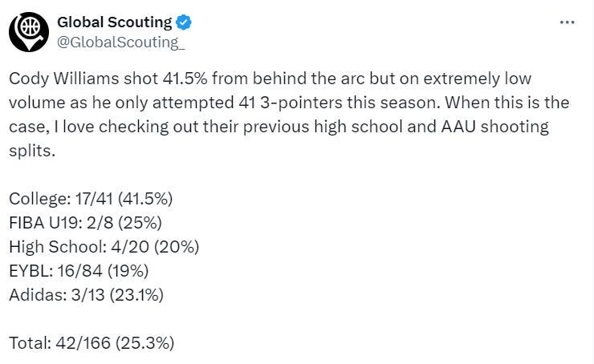Open the @GlobalScouting_ handle link
Screen dimensions: 594x364
[x=121, y=42]
